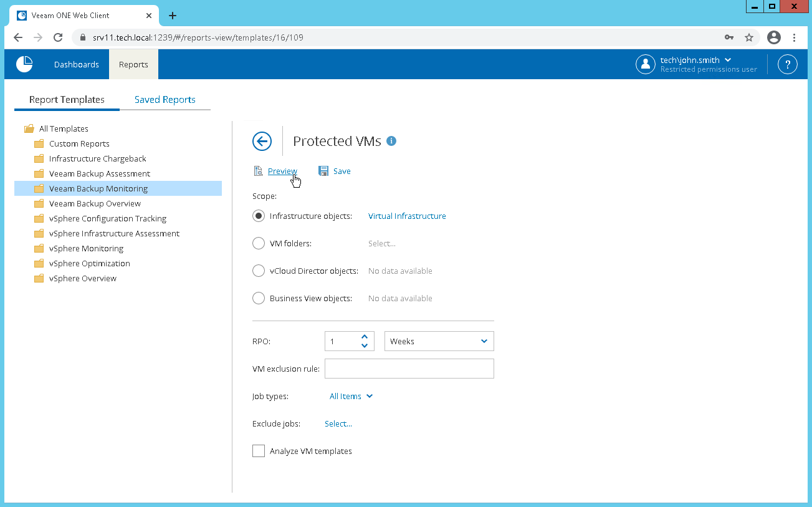Click the Save floppy disk icon

point(323,171)
